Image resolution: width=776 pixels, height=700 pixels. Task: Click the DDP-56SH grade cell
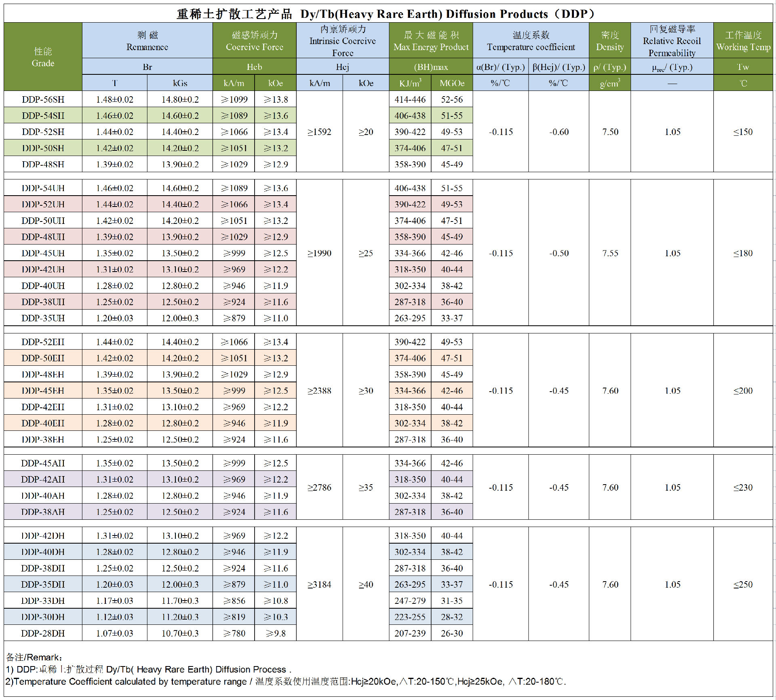coord(43,99)
